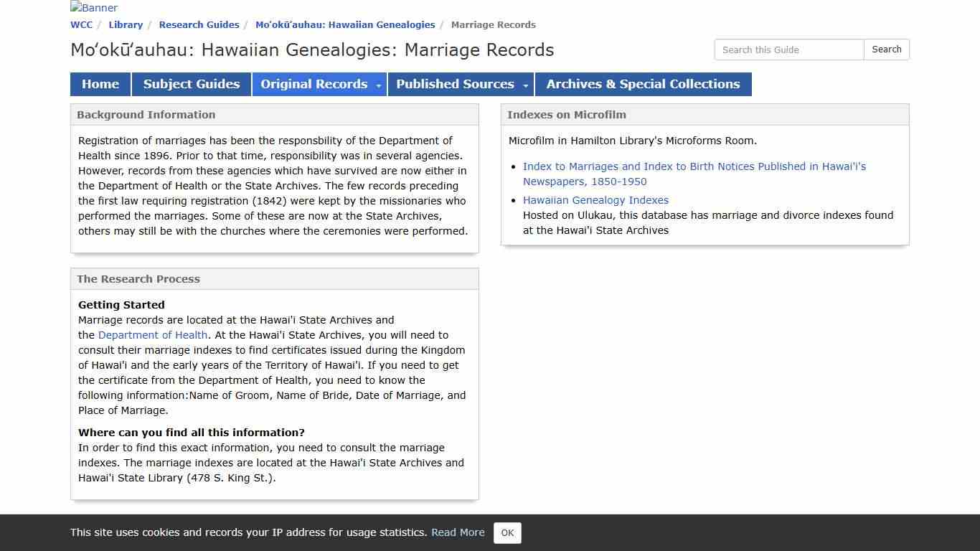The height and width of the screenshot is (551, 980).
Task: Click the Moʻokūʻauhau: Hawaiian Genealogies breadcrumb
Action: click(345, 24)
